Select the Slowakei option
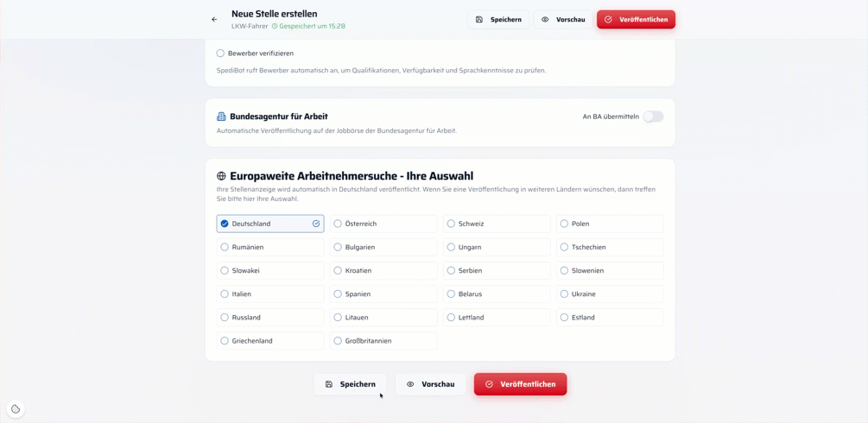Image resolution: width=868 pixels, height=423 pixels. [270, 271]
